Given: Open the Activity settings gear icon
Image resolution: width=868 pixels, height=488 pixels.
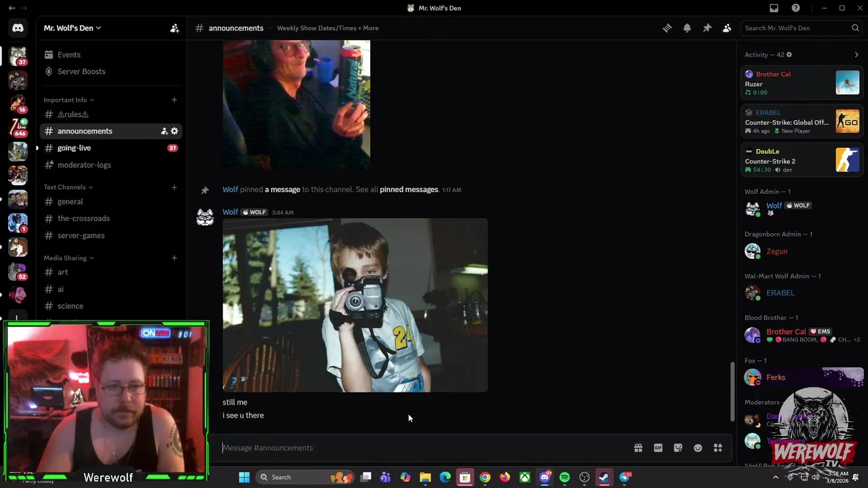Looking at the screenshot, I should (789, 54).
